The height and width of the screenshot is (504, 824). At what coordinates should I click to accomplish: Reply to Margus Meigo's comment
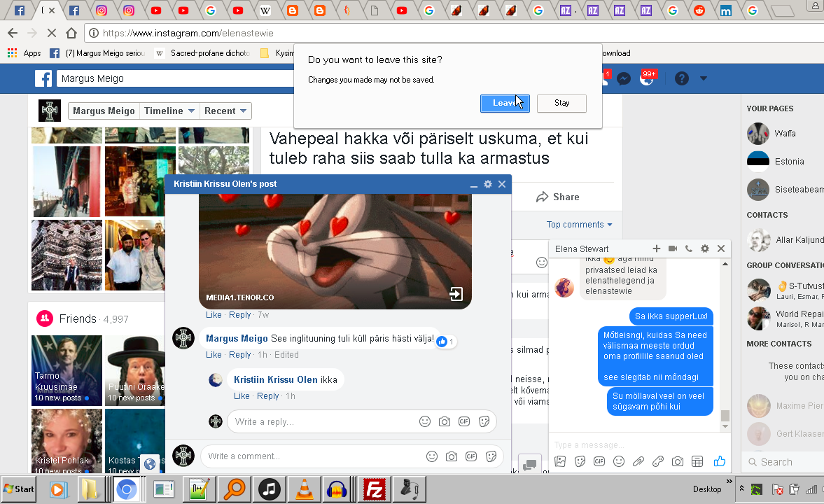239,355
